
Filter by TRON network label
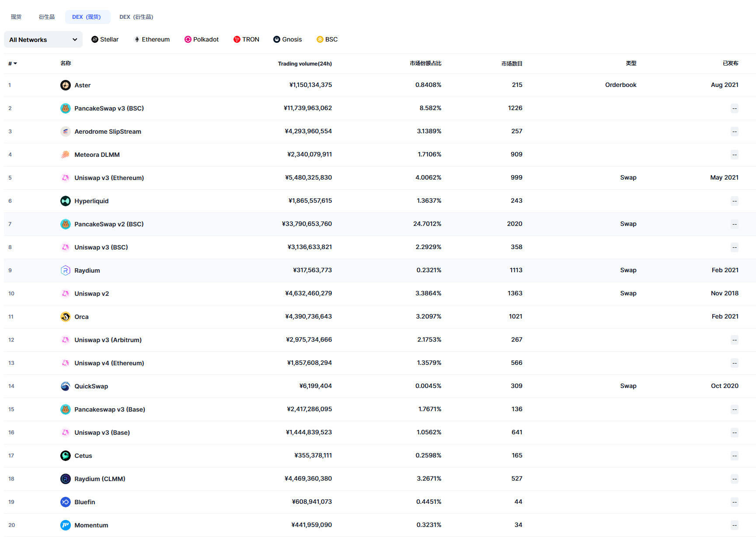tap(251, 39)
